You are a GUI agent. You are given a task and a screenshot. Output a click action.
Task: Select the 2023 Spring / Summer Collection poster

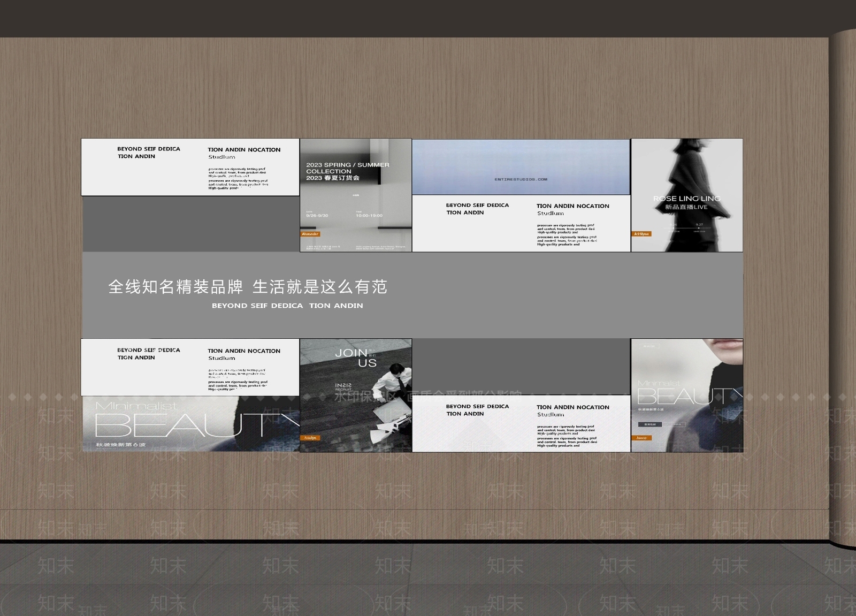356,195
